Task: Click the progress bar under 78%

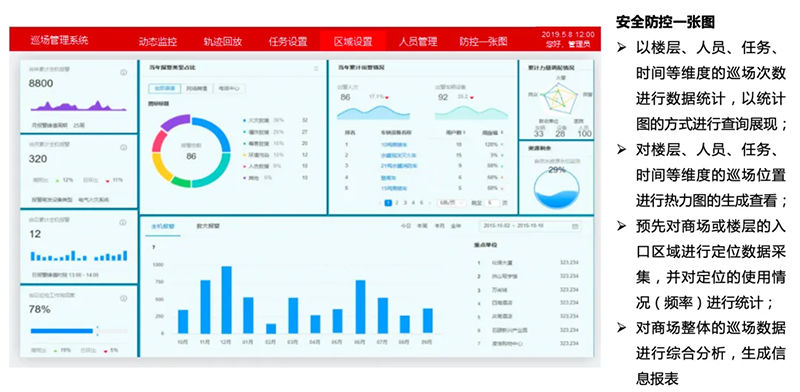Action: point(79,331)
